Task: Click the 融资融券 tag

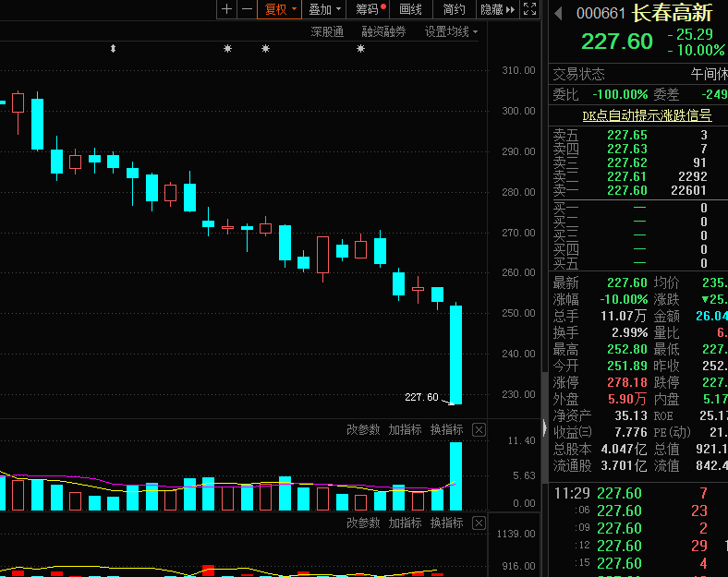Action: coord(382,32)
